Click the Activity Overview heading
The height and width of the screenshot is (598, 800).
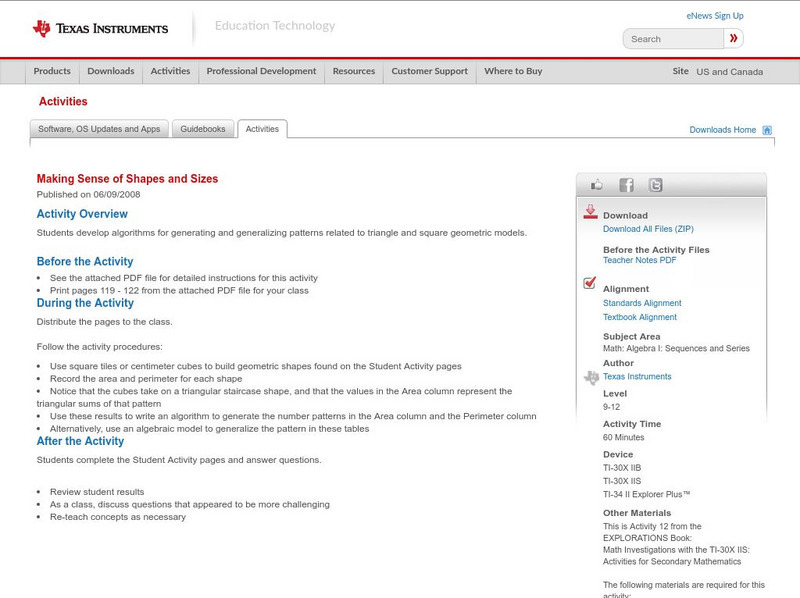(82, 214)
